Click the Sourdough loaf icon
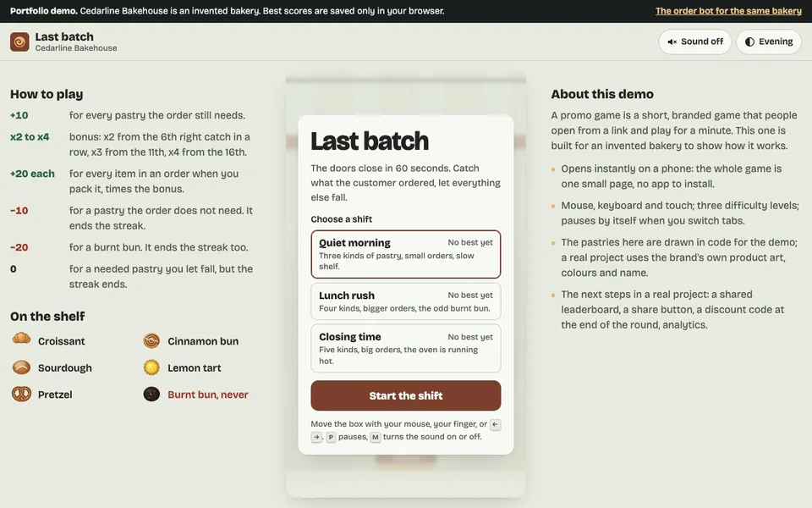The width and height of the screenshot is (812, 508). pos(22,367)
